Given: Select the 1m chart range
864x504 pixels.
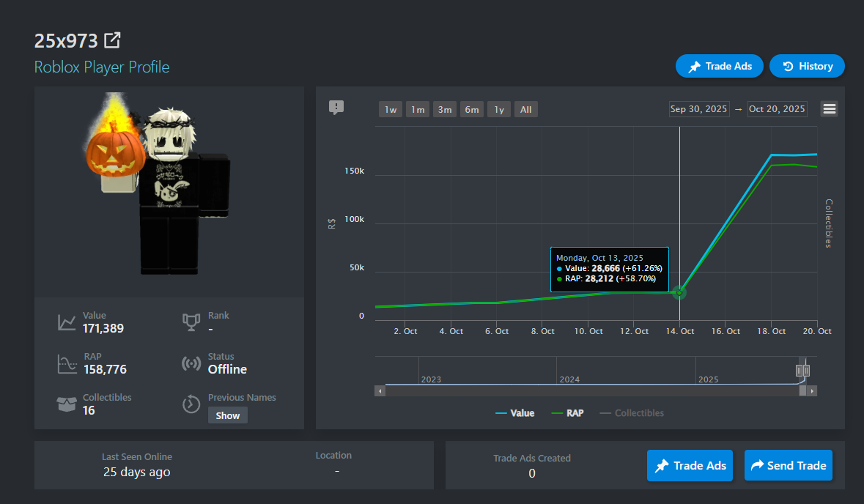Looking at the screenshot, I should (418, 110).
